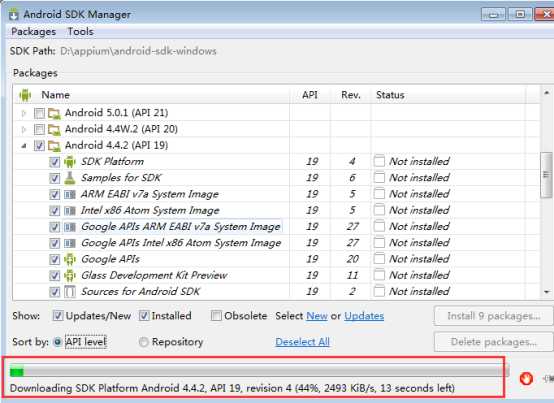554x403 pixels.
Task: Uncheck Google APIs ARM EABI v7a System Image checkbox
Action: click(x=54, y=227)
